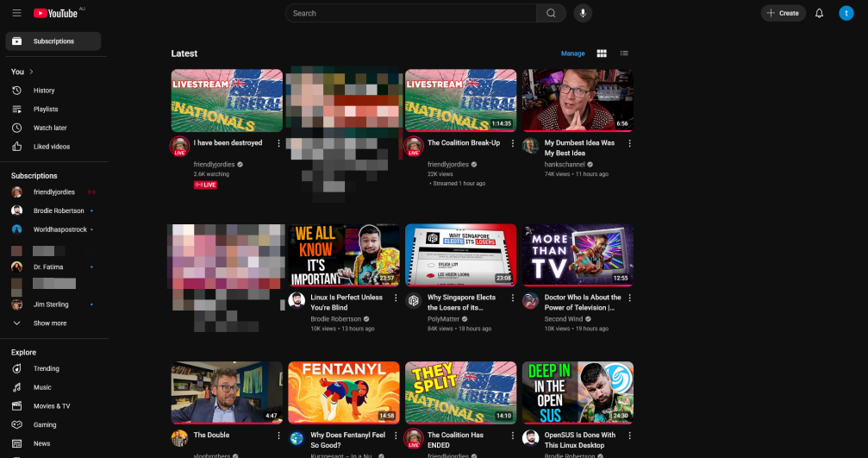Image resolution: width=868 pixels, height=458 pixels.
Task: Open the Brodie Robertson subscription channel
Action: coord(53,210)
